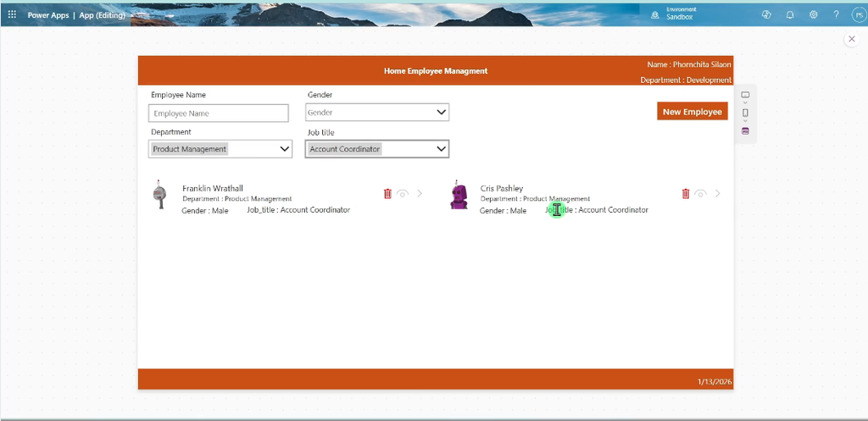Select the name Cris Pashley

[502, 189]
